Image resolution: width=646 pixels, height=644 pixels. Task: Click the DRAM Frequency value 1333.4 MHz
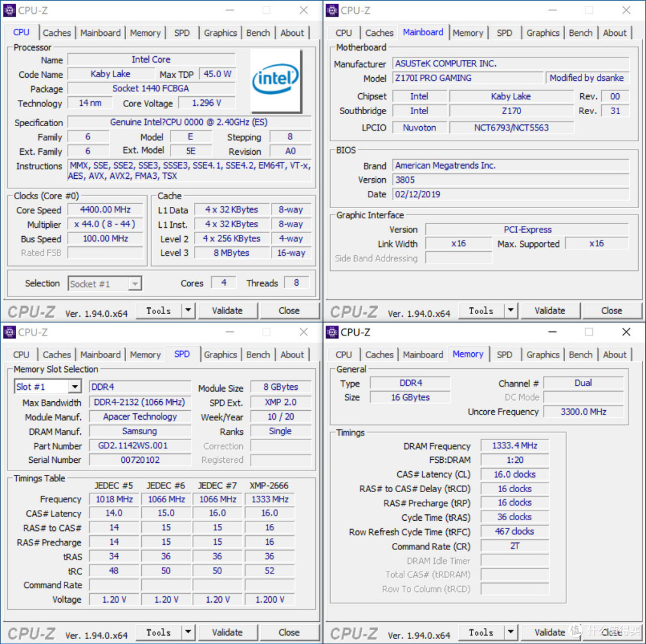[x=515, y=445]
